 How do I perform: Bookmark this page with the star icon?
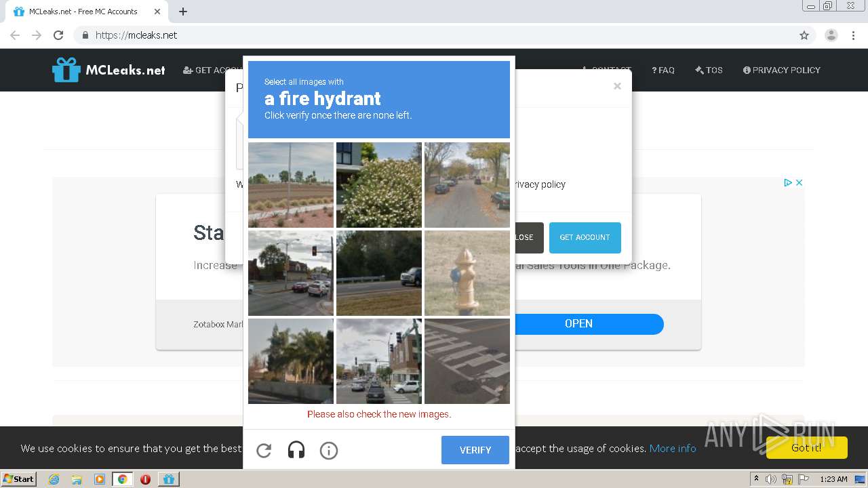[804, 35]
